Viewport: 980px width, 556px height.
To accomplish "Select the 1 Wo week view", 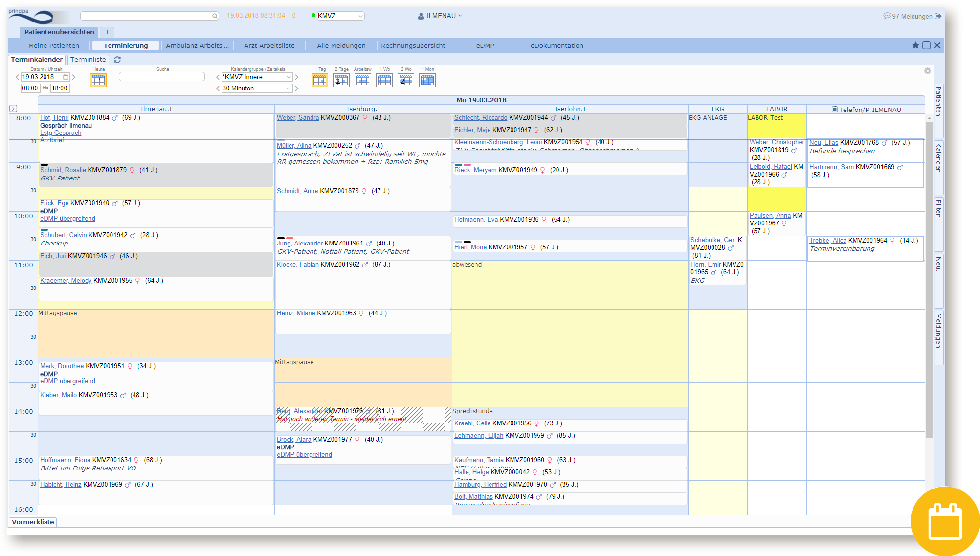I will click(x=384, y=80).
